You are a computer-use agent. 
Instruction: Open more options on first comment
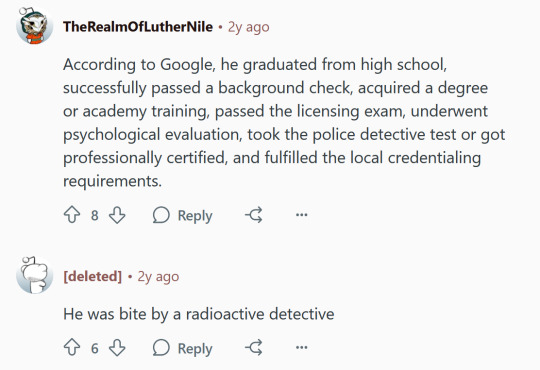[x=301, y=215]
